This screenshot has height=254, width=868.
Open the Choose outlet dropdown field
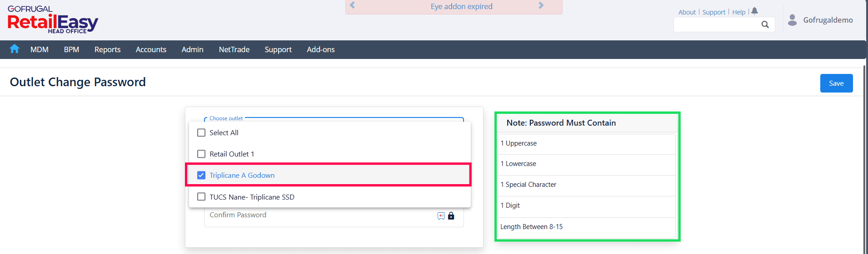(x=354, y=119)
